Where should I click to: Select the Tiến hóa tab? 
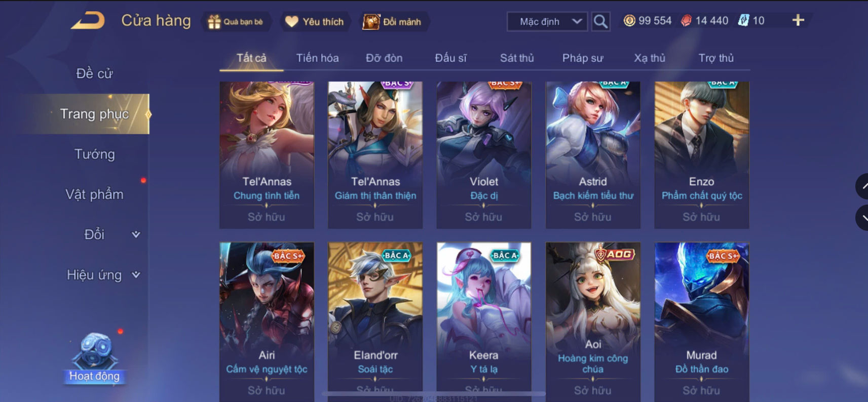pos(317,58)
